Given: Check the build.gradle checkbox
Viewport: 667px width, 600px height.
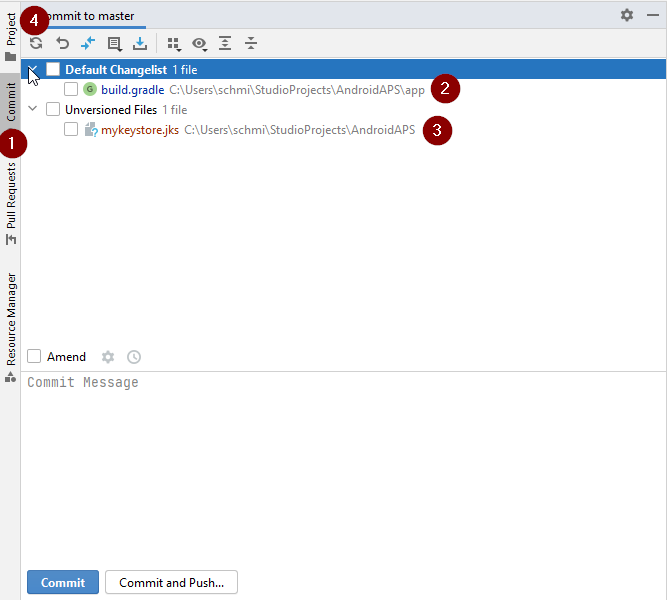Looking at the screenshot, I should click(71, 89).
